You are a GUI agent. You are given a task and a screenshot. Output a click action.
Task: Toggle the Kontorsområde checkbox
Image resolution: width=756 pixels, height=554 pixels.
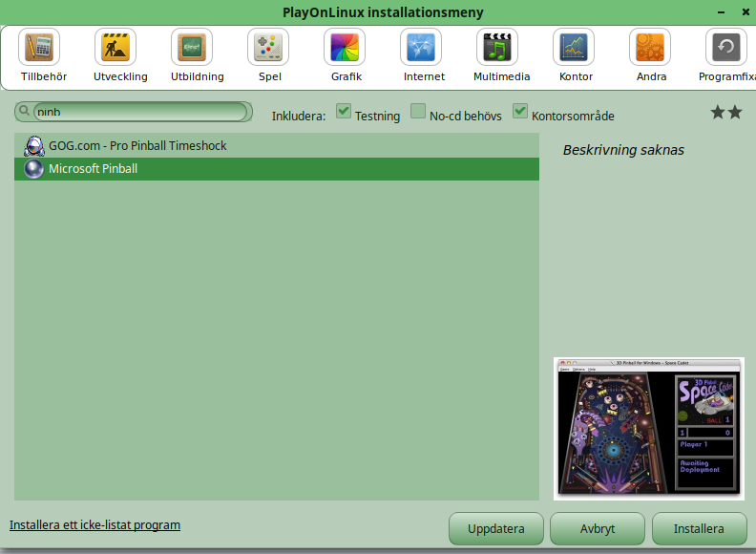520,111
